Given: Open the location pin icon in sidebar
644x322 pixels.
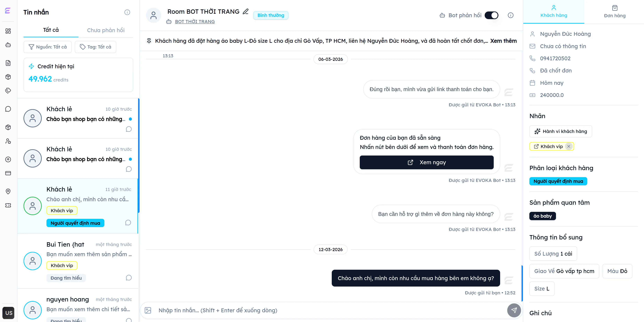Looking at the screenshot, I should click(x=8, y=192).
